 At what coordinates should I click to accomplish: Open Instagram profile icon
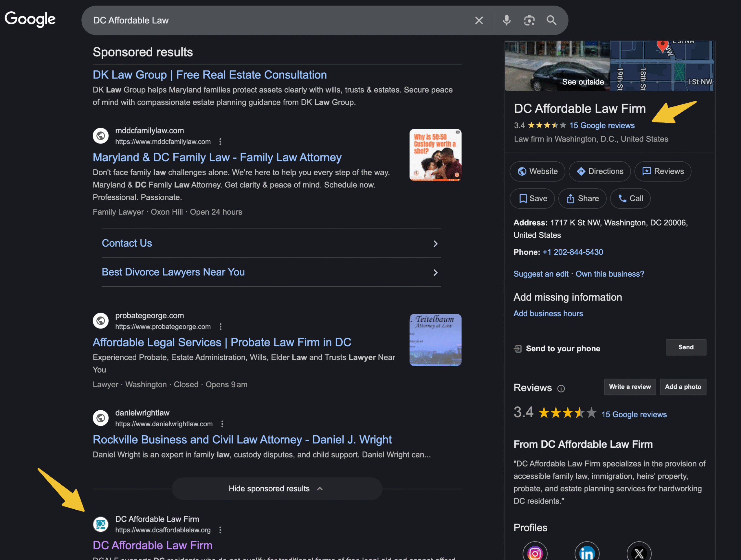click(535, 553)
